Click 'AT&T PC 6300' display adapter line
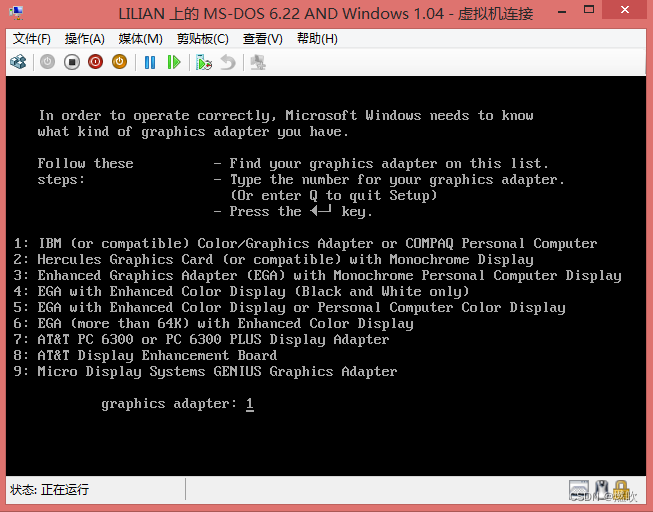653x512 pixels. point(201,340)
